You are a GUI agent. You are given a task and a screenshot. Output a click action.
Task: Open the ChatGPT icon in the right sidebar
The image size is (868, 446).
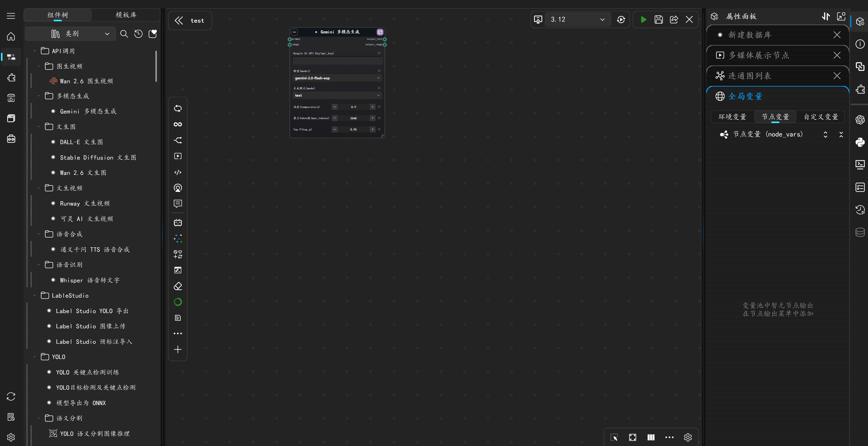[x=860, y=120]
